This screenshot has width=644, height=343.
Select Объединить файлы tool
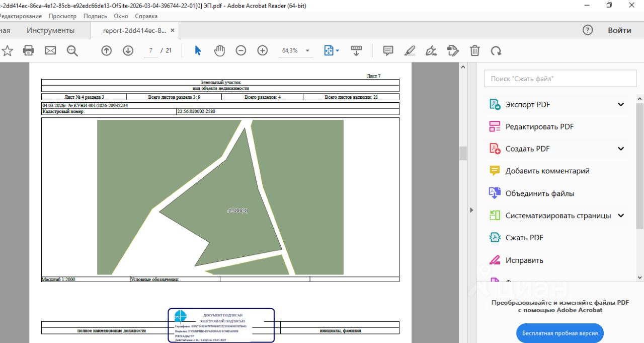[540, 193]
